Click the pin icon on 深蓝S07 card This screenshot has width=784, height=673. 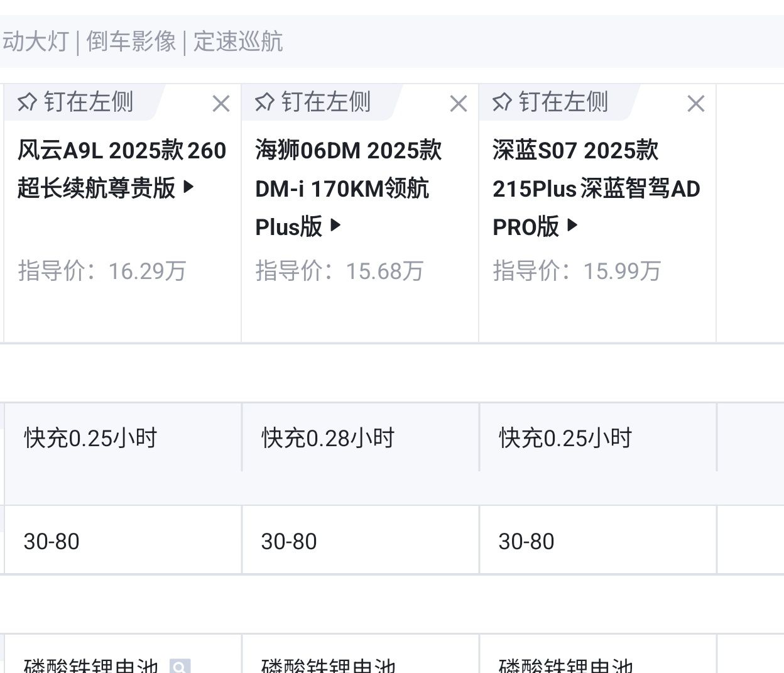pyautogui.click(x=501, y=101)
